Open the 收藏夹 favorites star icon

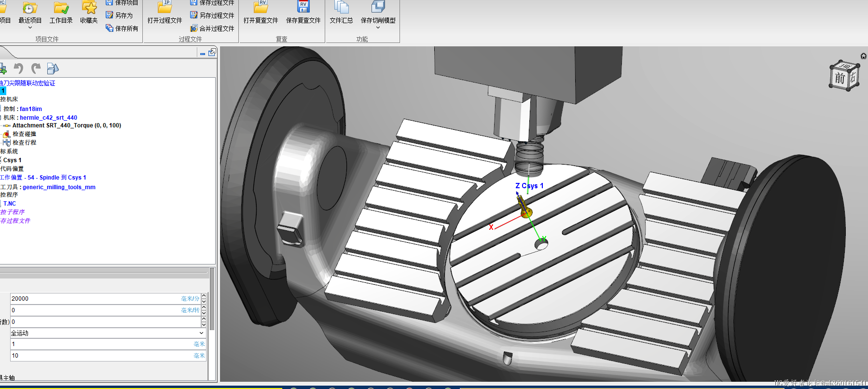pos(89,7)
